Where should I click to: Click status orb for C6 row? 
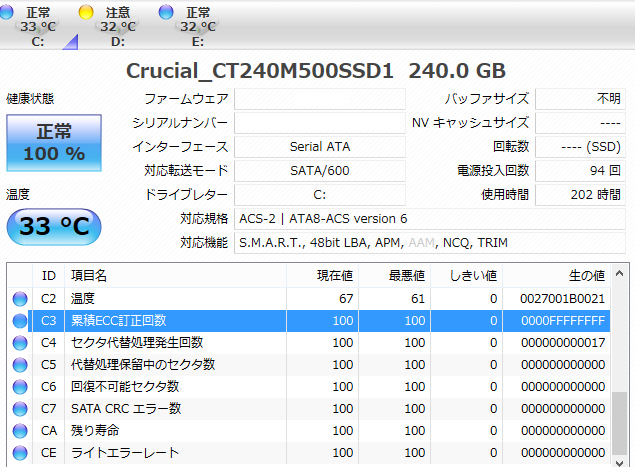[x=20, y=387]
